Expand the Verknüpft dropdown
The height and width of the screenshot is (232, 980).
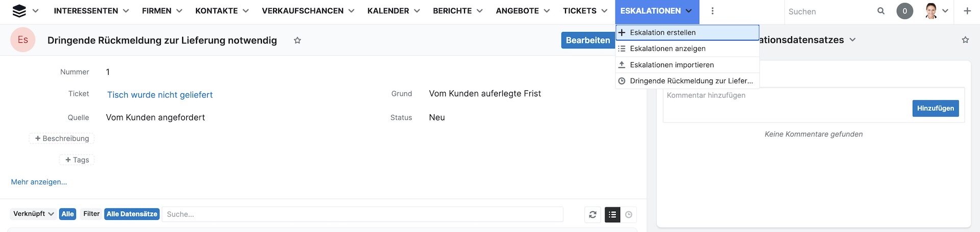tap(34, 214)
